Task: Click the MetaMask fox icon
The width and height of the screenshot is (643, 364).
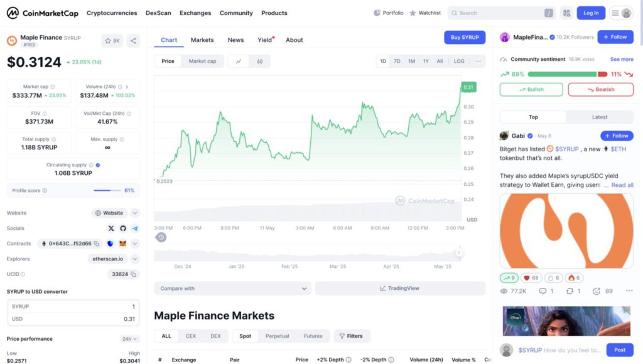Action: 123,244
